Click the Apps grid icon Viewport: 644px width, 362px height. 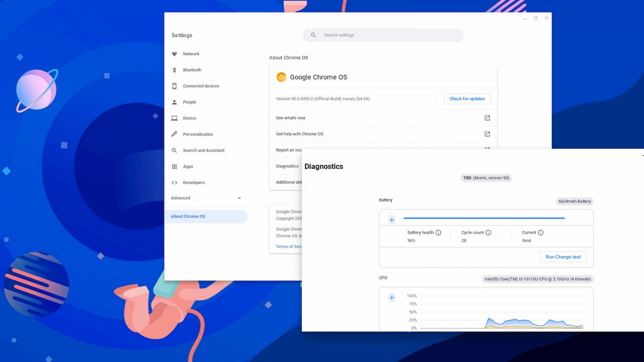pyautogui.click(x=174, y=167)
